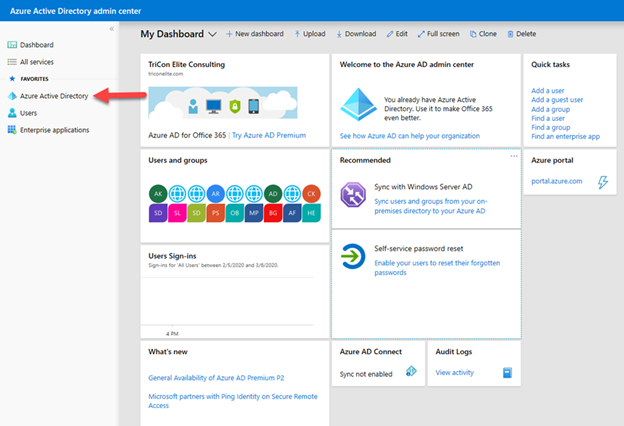The width and height of the screenshot is (624, 426).
Task: Click the Dashboard sidebar icon
Action: point(12,45)
